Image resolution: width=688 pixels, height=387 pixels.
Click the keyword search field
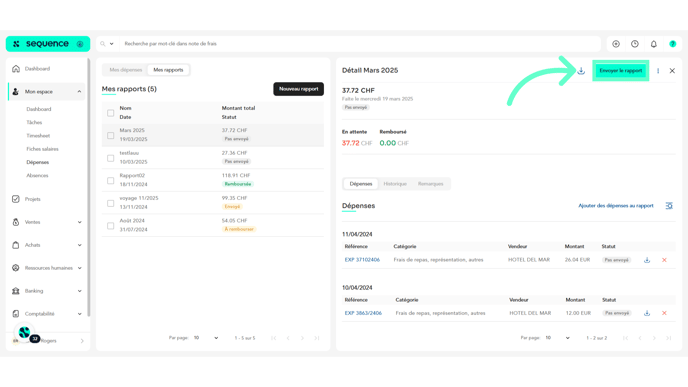[x=360, y=44]
